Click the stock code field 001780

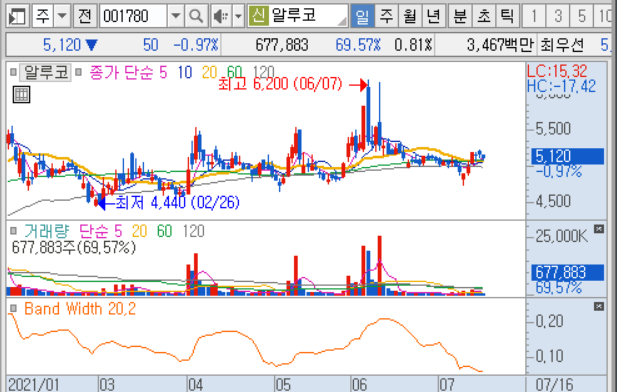click(x=133, y=16)
